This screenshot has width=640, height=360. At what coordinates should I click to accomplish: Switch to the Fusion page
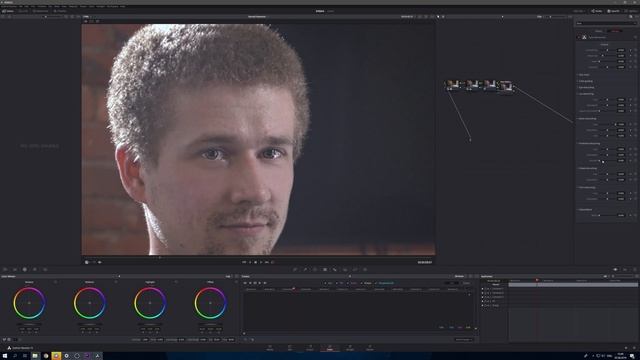[310, 348]
